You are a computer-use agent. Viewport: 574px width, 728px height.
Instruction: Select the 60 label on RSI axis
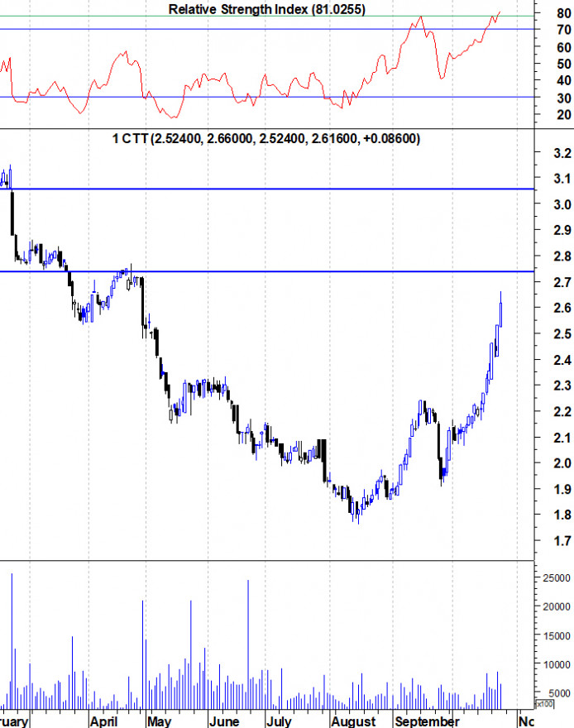point(564,47)
